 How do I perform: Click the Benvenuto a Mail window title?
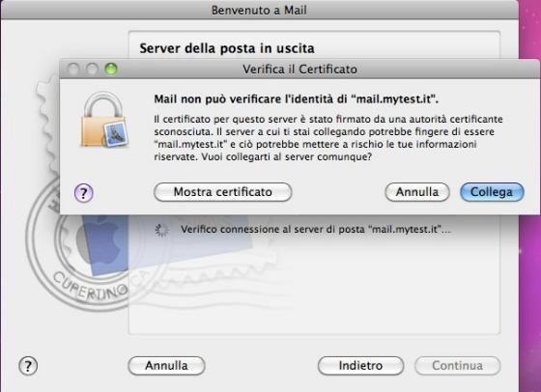coord(259,10)
